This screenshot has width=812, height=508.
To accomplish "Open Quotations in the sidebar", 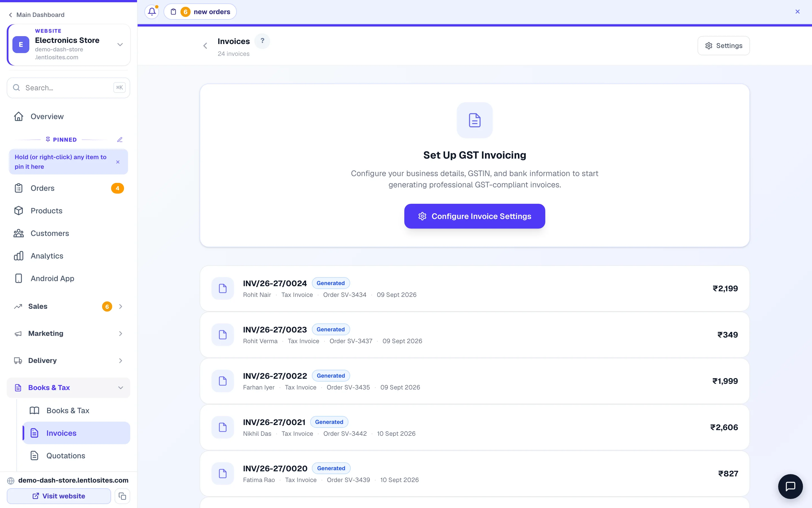I will (76, 456).
